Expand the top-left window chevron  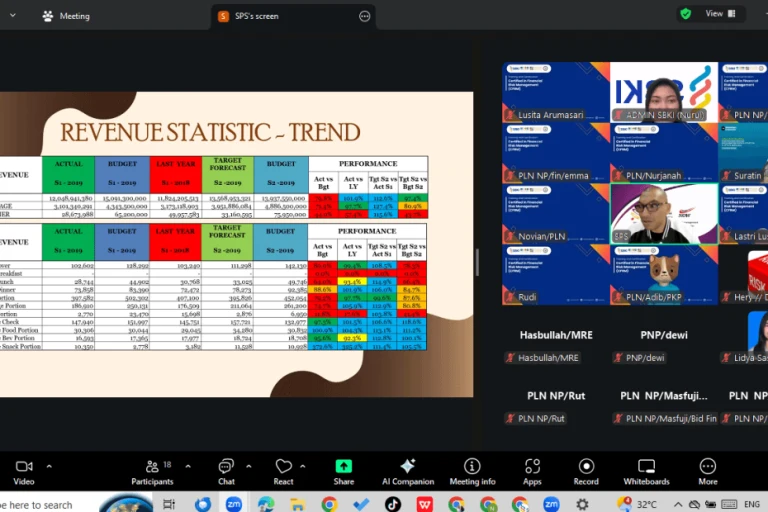point(13,16)
